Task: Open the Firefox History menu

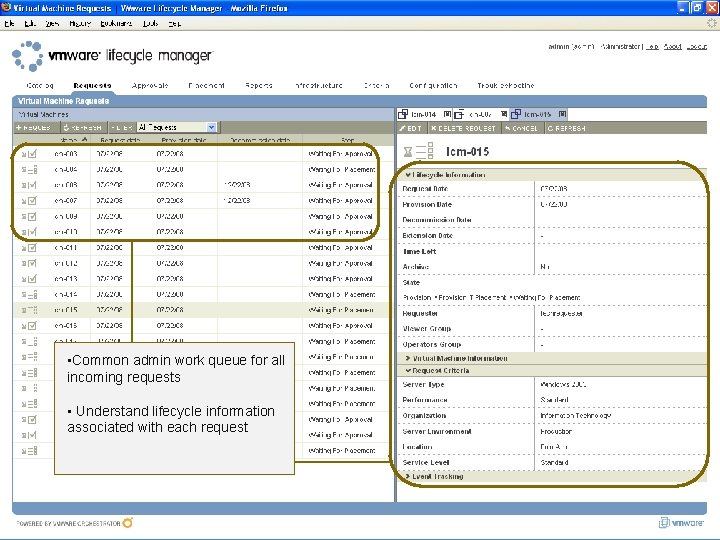Action: tap(80, 23)
